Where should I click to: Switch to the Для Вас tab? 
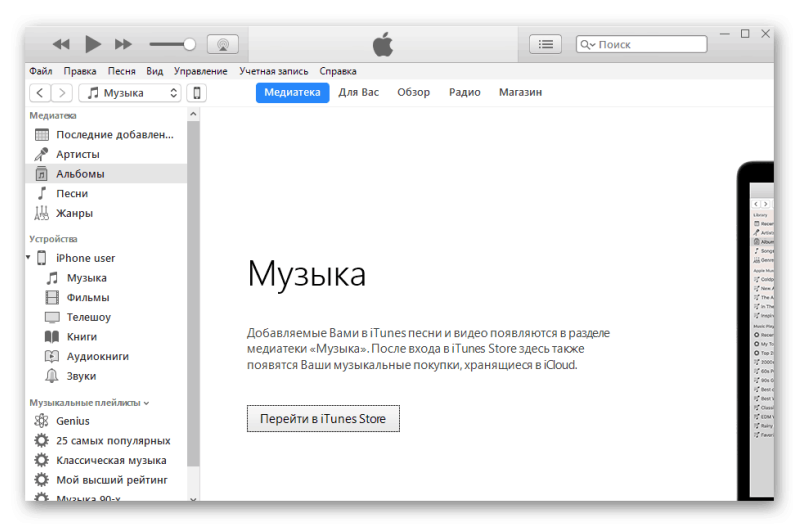pos(359,92)
